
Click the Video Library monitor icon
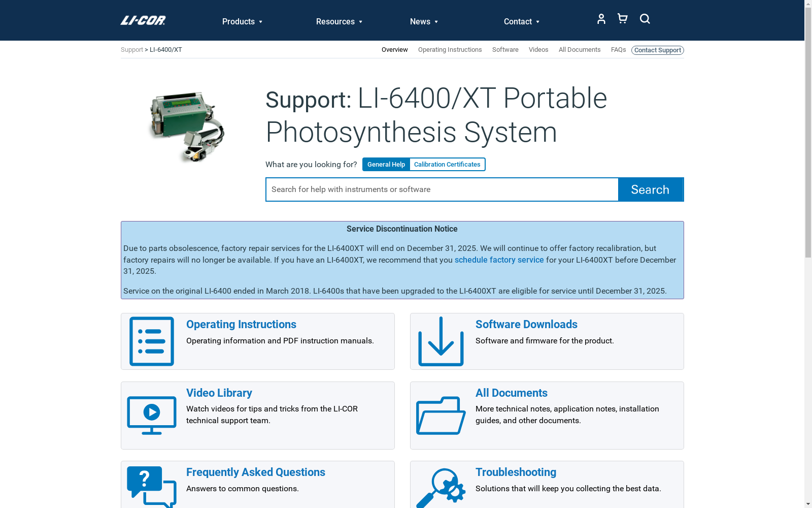[x=152, y=416]
